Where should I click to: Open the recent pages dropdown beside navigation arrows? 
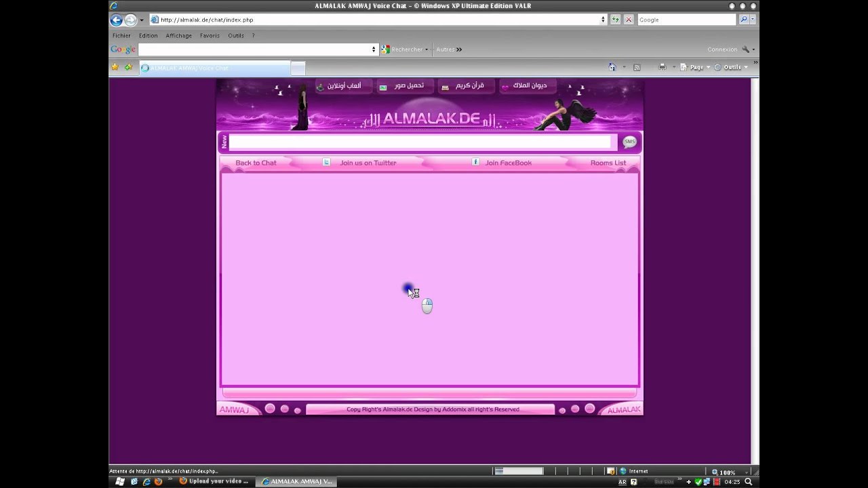(142, 20)
